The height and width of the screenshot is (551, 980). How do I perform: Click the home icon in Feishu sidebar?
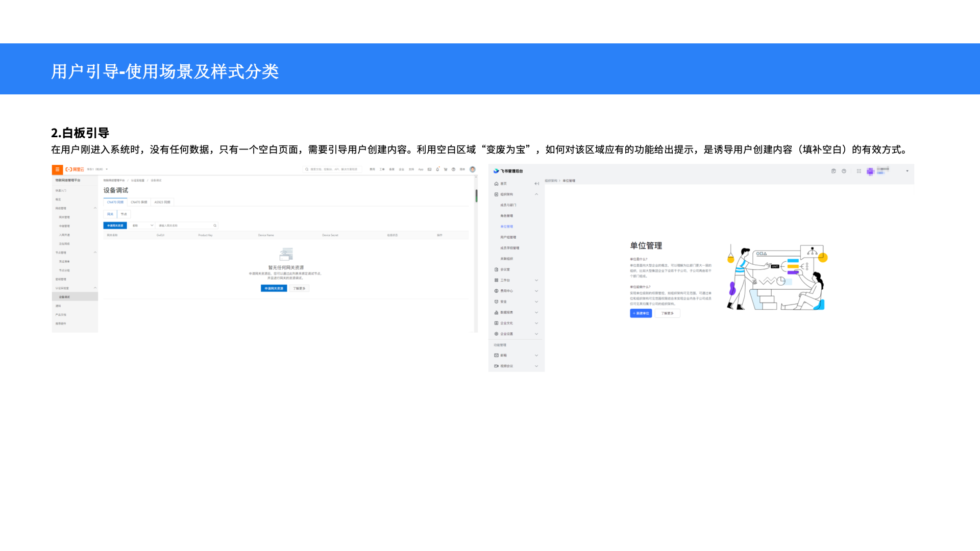[496, 184]
